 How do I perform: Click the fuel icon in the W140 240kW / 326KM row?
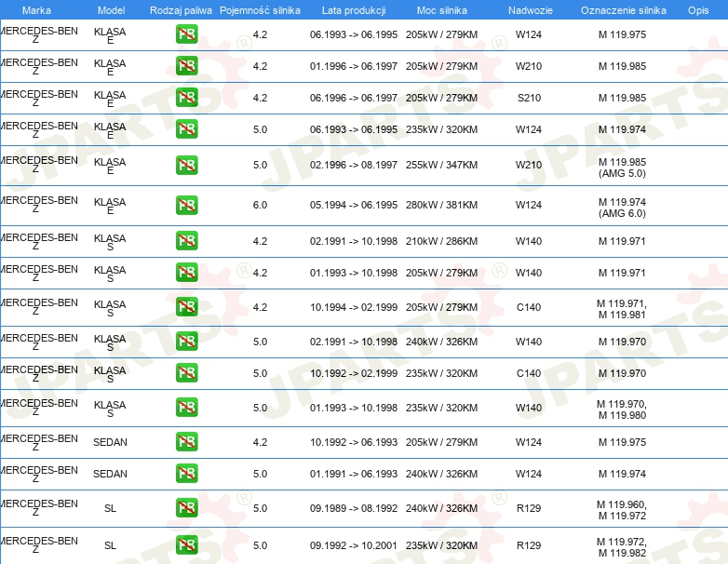point(186,342)
